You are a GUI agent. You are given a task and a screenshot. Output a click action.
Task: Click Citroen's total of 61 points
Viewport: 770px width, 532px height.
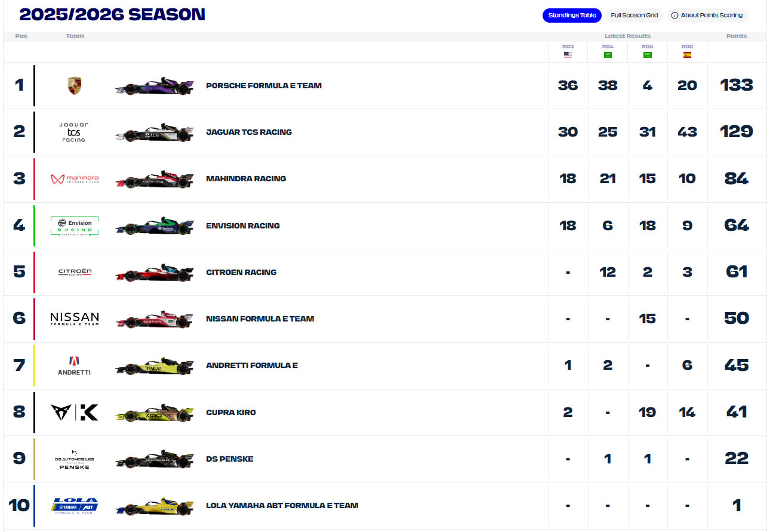point(737,272)
